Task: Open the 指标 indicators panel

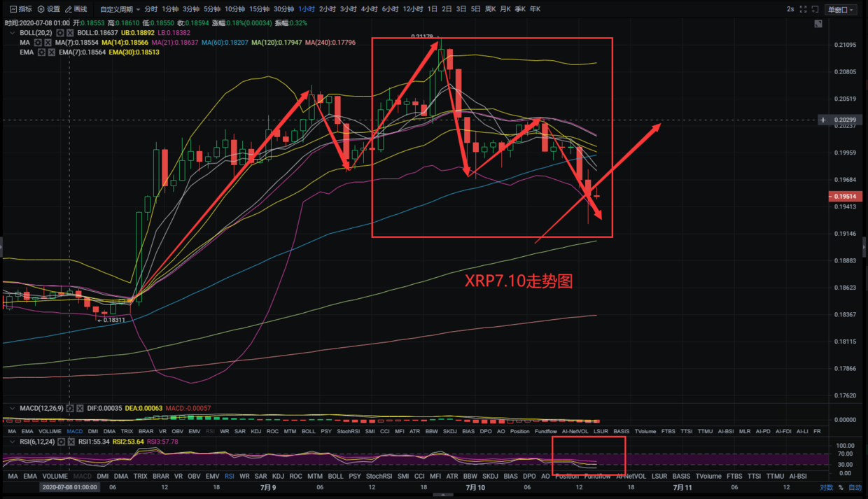Action: point(20,9)
